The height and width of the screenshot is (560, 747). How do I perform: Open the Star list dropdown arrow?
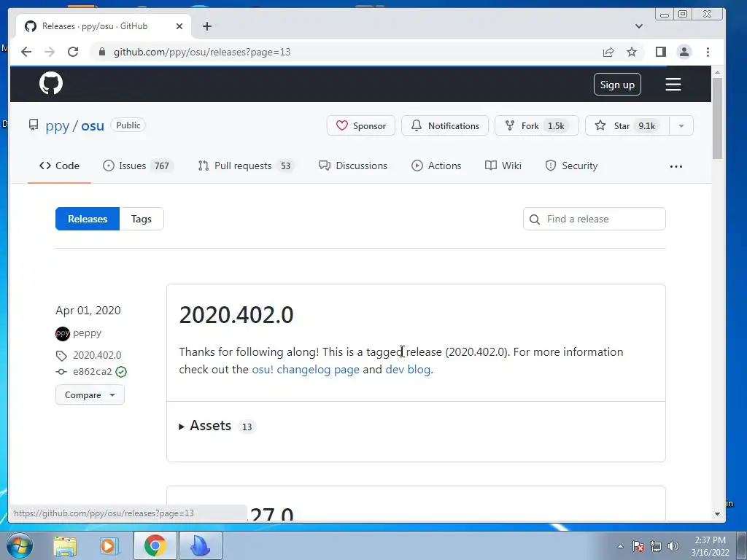tap(681, 125)
